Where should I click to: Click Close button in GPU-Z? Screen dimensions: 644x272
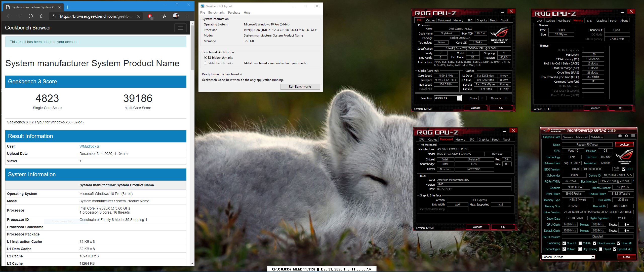pos(626,257)
